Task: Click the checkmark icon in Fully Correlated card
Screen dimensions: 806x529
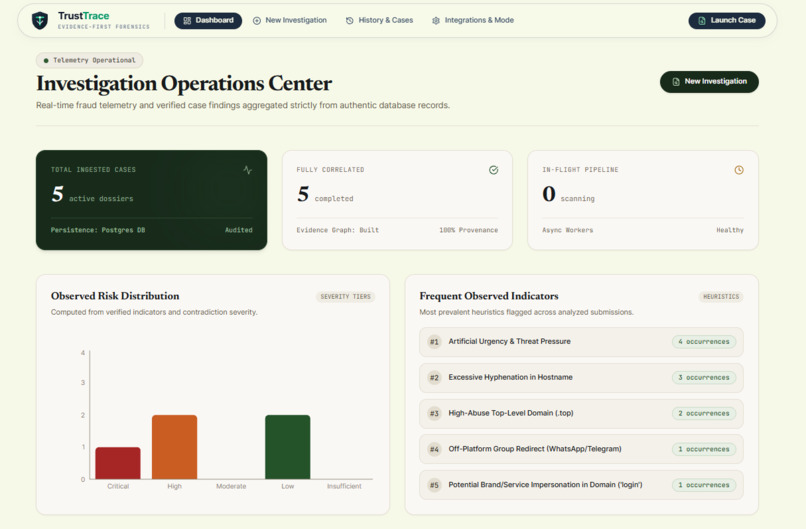Action: point(493,170)
